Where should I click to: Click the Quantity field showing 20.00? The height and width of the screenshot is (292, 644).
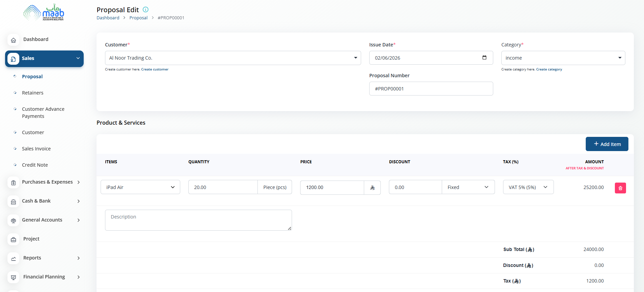pos(223,187)
